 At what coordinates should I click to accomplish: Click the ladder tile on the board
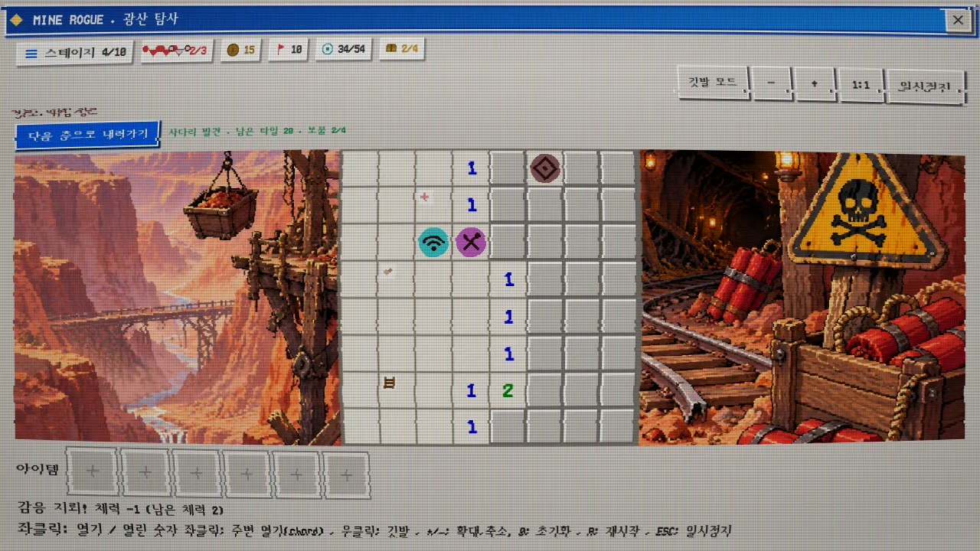tap(390, 383)
